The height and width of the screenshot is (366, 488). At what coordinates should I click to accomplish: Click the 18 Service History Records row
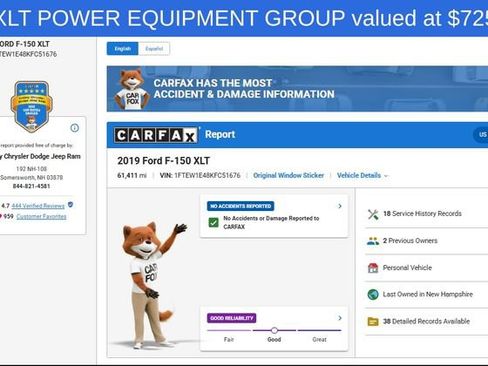pyautogui.click(x=427, y=214)
